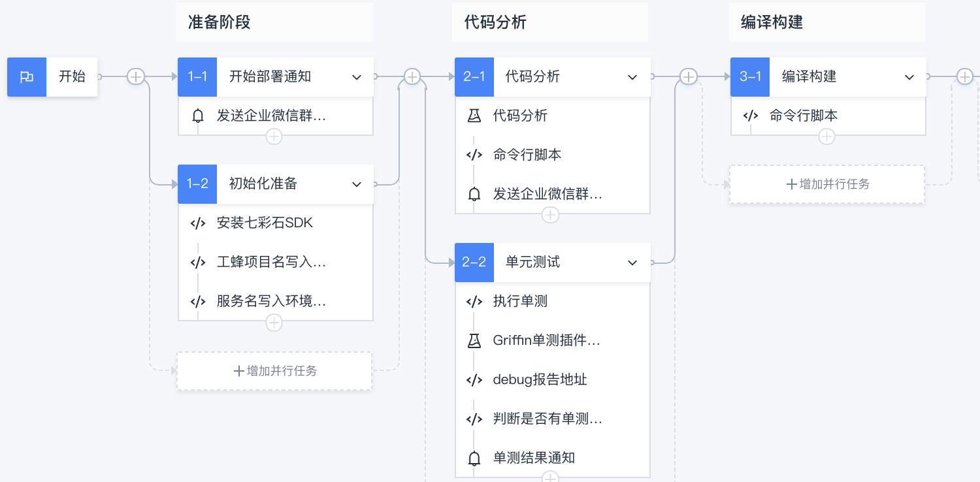Click bell icon in task 1-1
This screenshot has height=482, width=980.
198,116
